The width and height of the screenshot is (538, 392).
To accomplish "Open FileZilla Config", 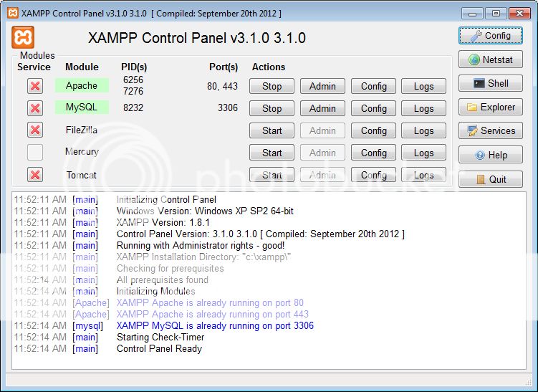I will (373, 130).
